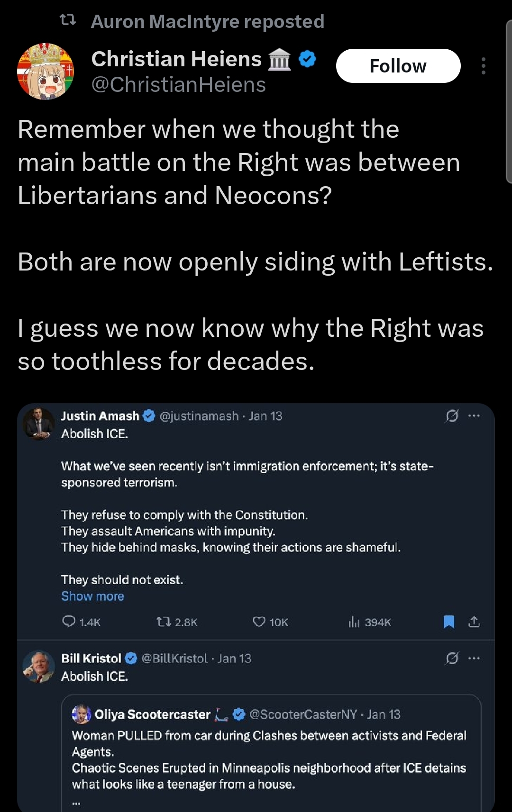Viewport: 512px width, 812px height.
Task: Click the Grok icon on Justin Amash's tweet
Action: 452,416
